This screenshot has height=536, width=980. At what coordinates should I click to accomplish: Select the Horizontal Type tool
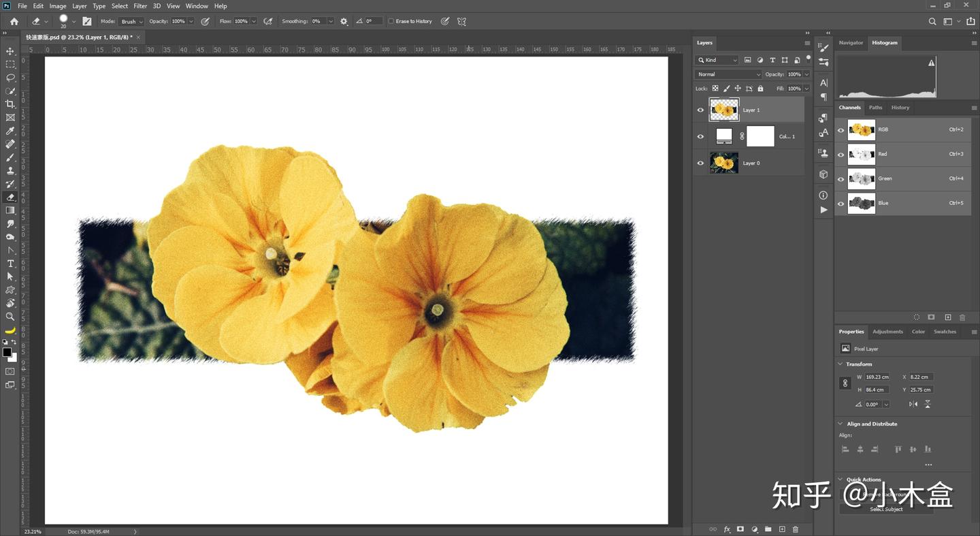pos(10,264)
